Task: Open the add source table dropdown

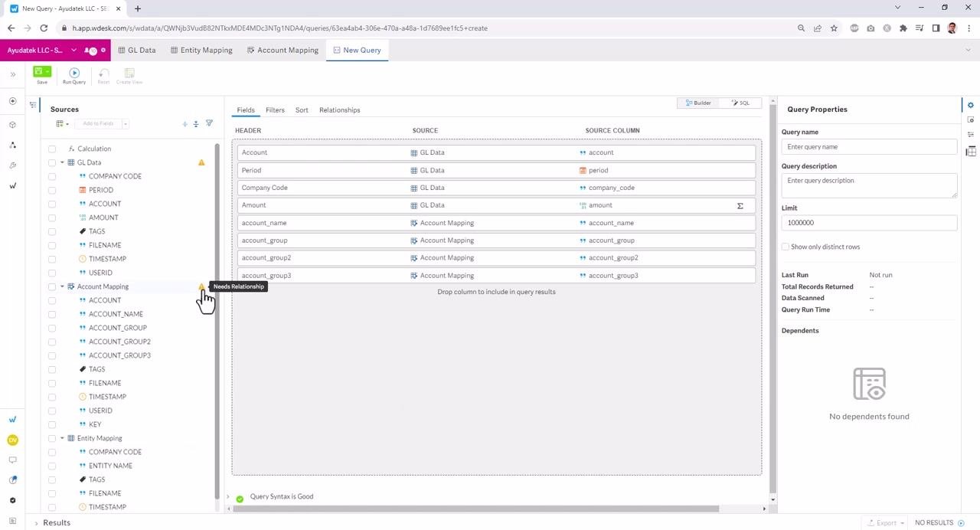Action: [62, 123]
